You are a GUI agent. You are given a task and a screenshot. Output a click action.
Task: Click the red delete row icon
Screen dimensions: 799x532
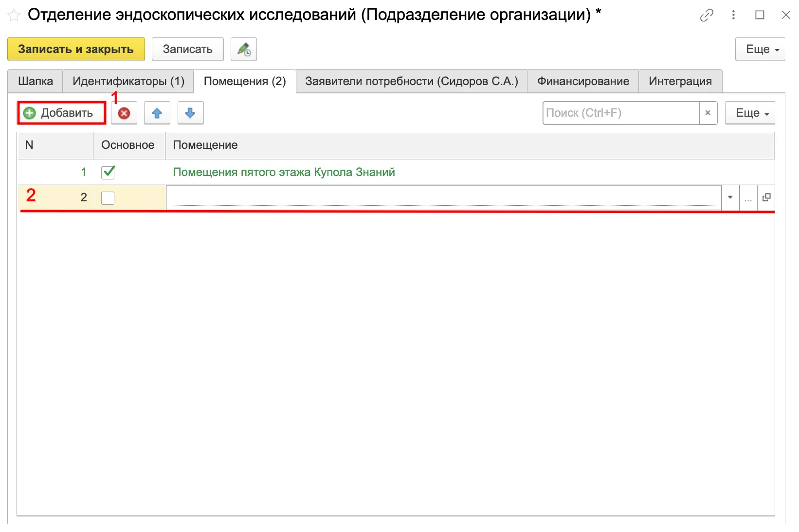point(124,113)
